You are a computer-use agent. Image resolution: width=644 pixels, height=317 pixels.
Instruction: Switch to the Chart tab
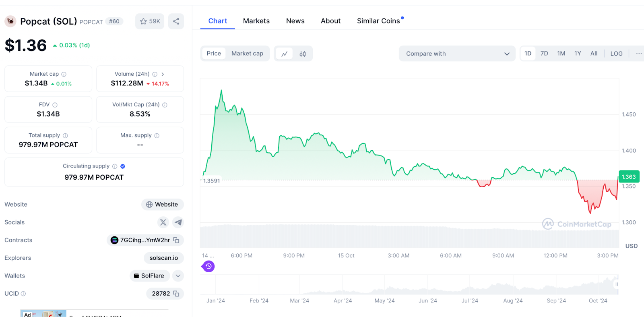coord(218,21)
